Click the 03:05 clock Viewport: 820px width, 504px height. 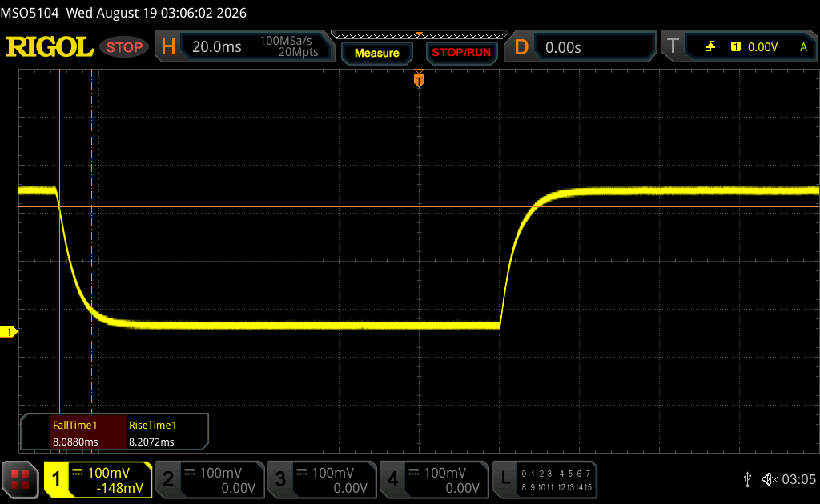798,479
